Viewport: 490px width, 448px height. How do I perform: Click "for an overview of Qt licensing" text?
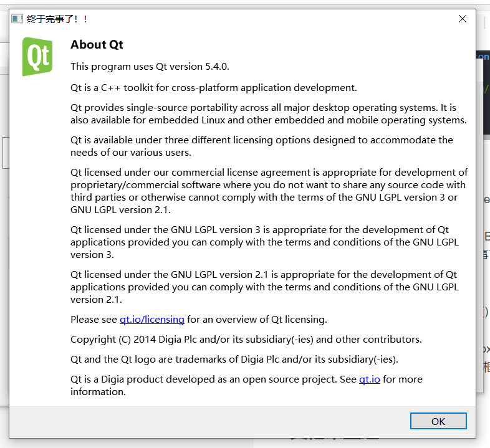[x=257, y=320]
